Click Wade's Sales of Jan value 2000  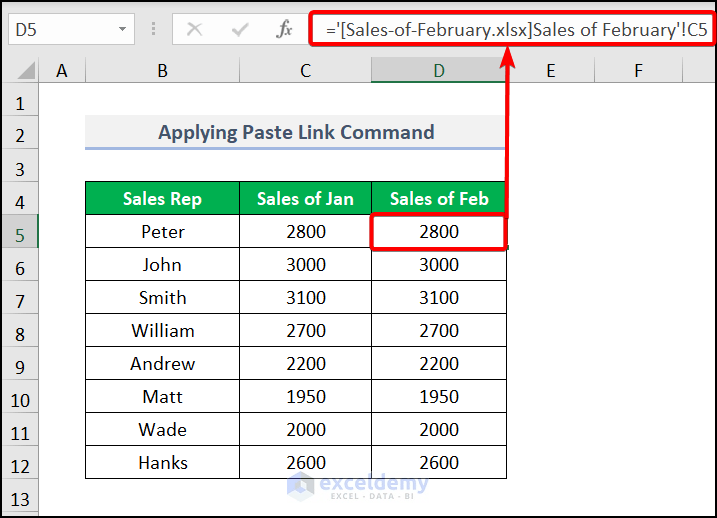[305, 429]
